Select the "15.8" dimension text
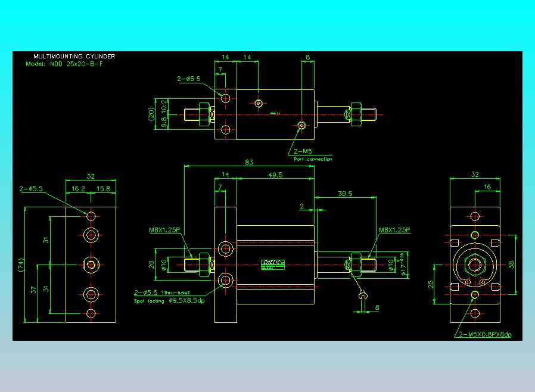This screenshot has height=392, width=535. (103, 189)
